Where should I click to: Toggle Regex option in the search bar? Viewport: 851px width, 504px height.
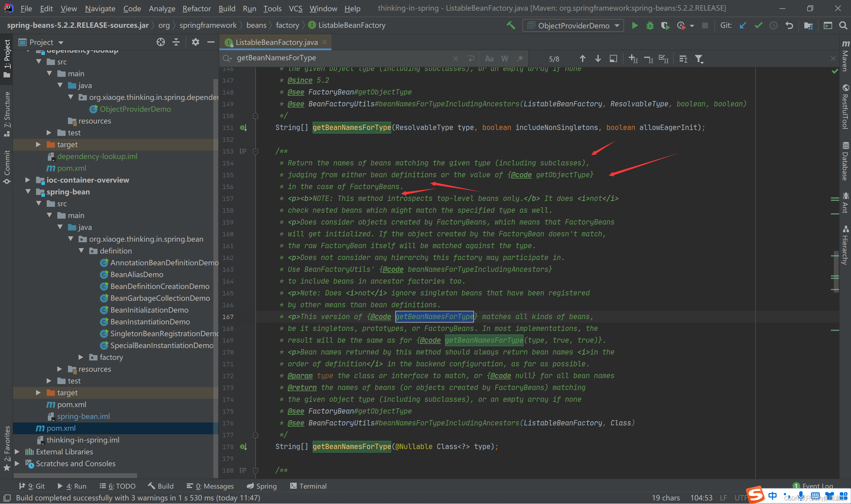tap(520, 59)
